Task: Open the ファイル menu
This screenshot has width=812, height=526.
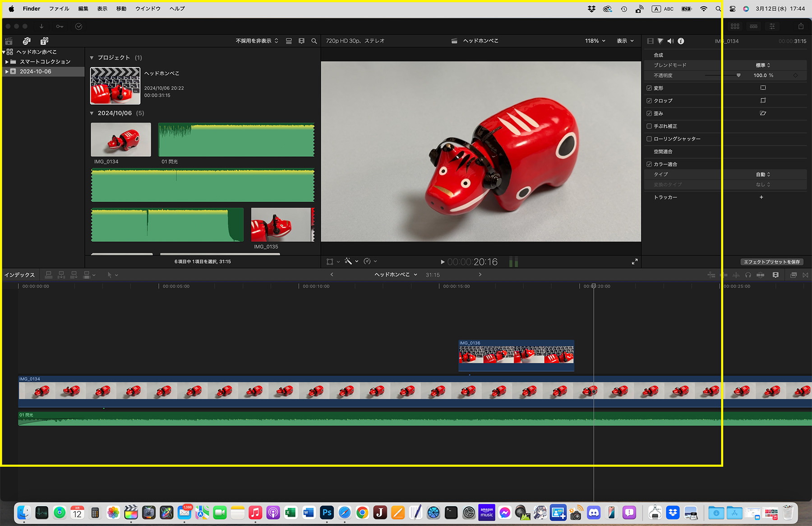Action: [59, 9]
